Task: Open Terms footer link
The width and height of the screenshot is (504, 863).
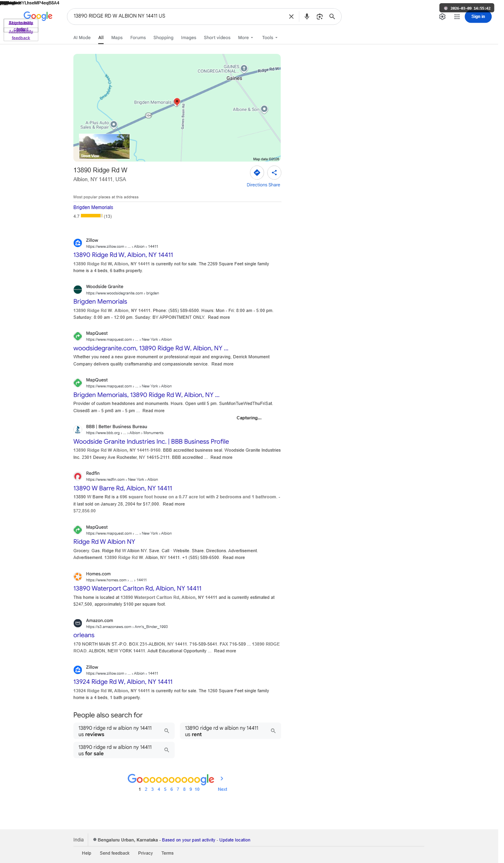Action: coord(167,853)
